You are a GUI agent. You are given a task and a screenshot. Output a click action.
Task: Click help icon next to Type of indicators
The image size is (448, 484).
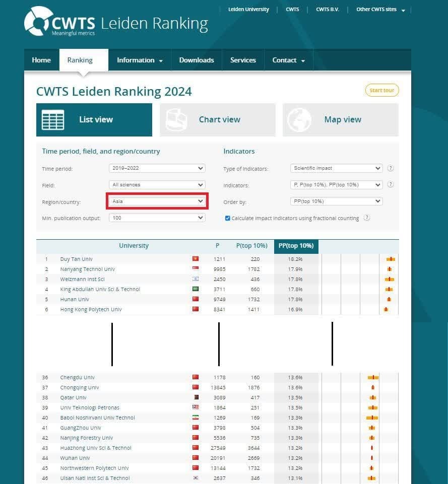(x=390, y=168)
